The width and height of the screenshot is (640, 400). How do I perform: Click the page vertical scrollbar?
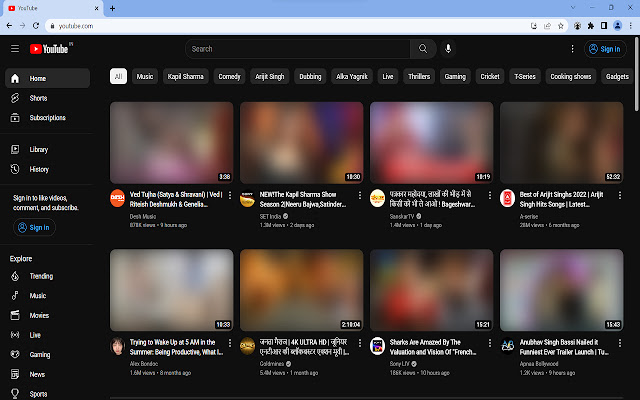(x=637, y=73)
